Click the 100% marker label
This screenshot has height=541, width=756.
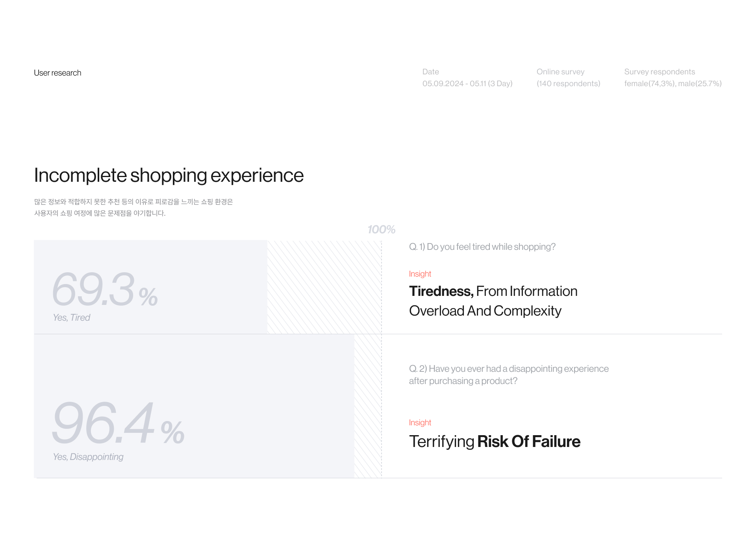pyautogui.click(x=381, y=229)
